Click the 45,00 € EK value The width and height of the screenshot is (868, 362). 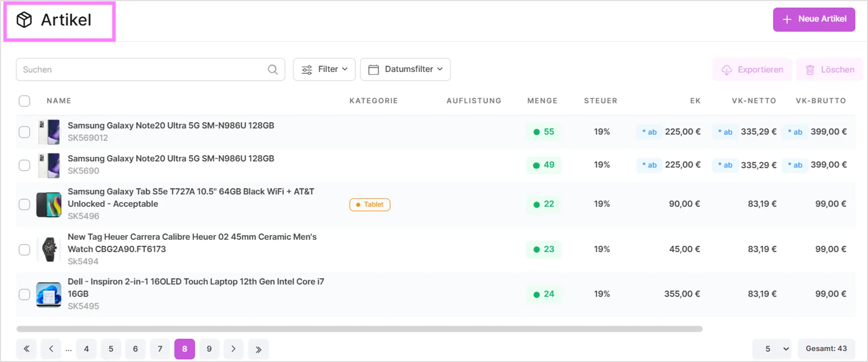[x=684, y=249]
